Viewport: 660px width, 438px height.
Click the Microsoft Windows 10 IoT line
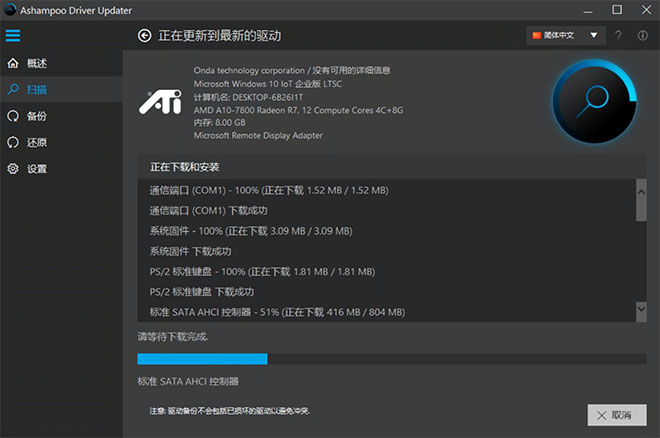268,84
